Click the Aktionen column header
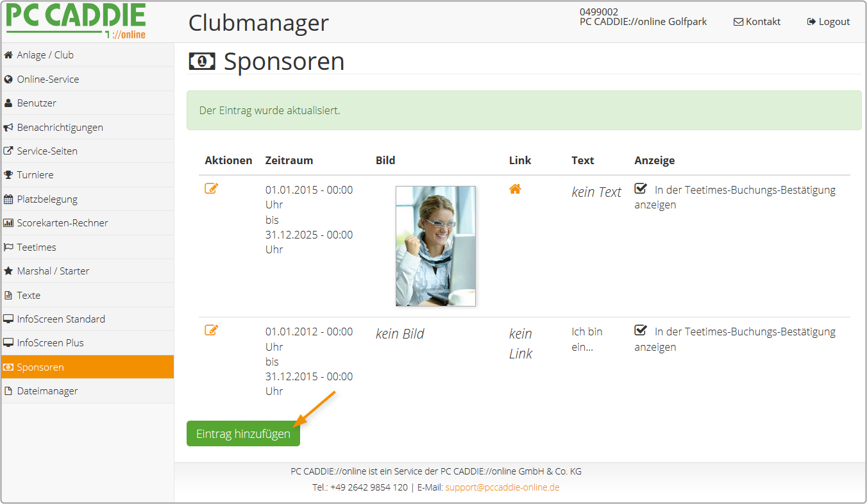This screenshot has height=504, width=867. 228,160
